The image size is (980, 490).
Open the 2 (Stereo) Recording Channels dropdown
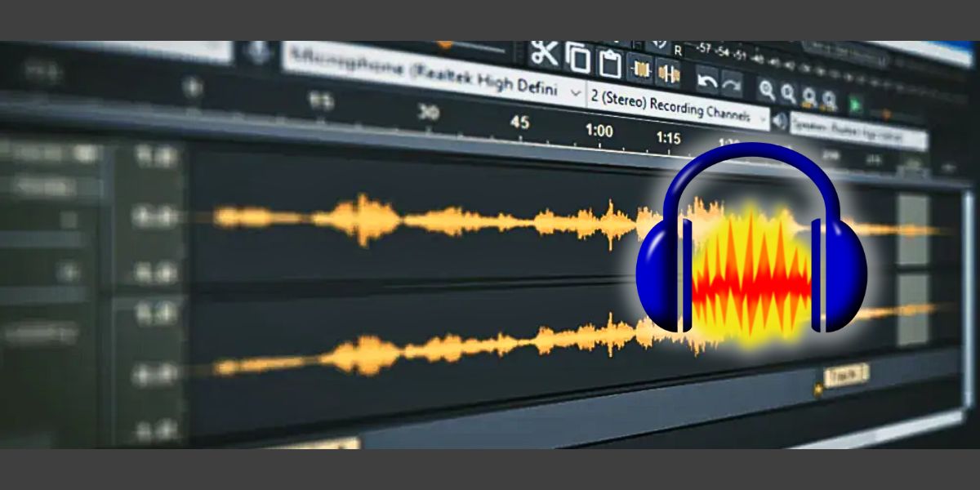678,107
